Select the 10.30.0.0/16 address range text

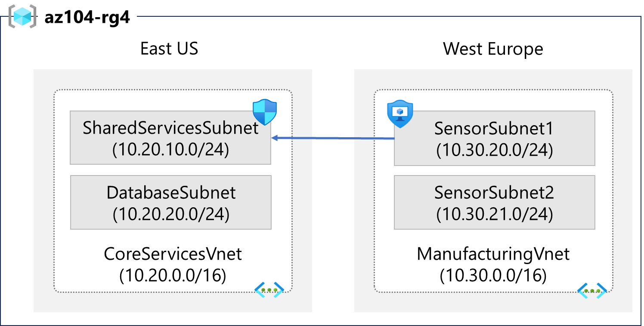[493, 276]
